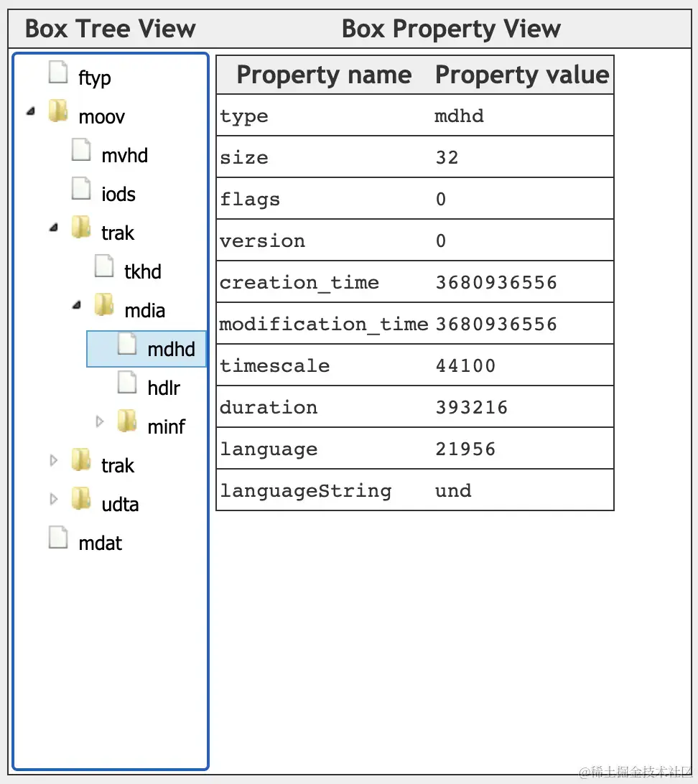
Task: Click the udta folder icon
Action: point(81,498)
